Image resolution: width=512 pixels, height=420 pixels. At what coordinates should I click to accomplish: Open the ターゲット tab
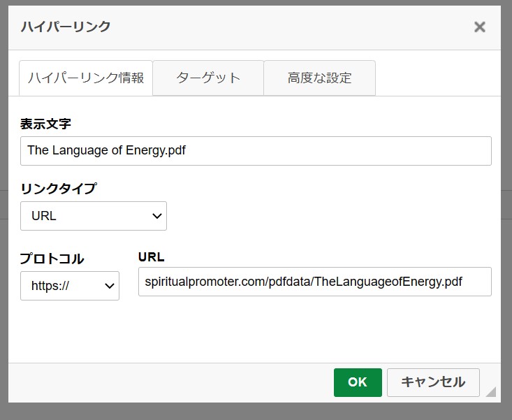(208, 78)
